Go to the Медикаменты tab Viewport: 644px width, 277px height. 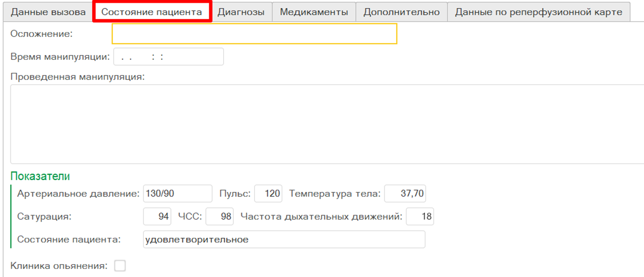(314, 12)
